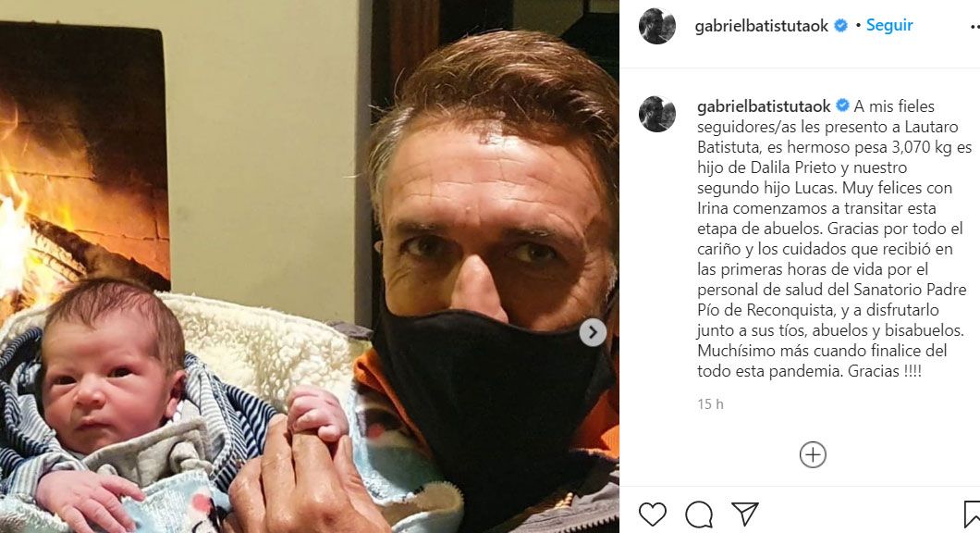Click the Seguir follow button
This screenshot has width=980, height=533.
[x=888, y=25]
